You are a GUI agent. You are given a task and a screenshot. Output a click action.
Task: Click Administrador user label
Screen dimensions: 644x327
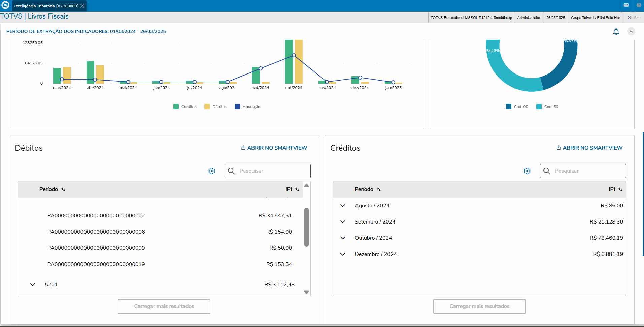[529, 18]
